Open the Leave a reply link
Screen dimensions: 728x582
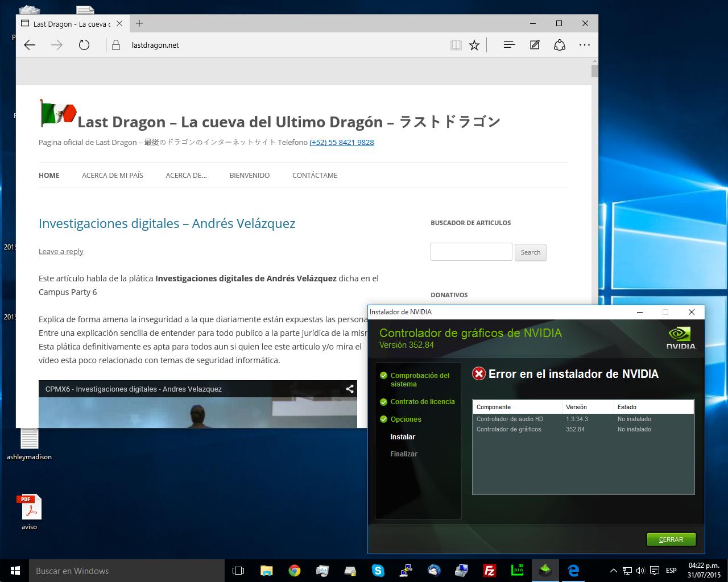(61, 251)
